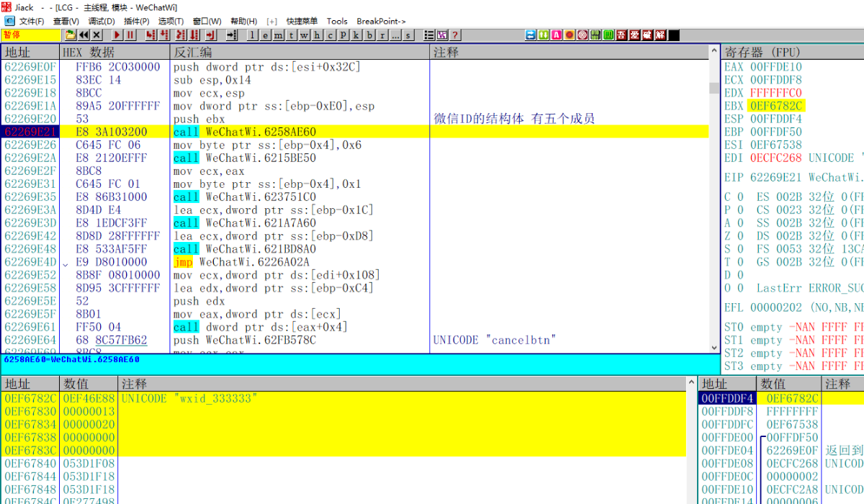The height and width of the screenshot is (504, 864).
Task: Click the green memory chip plugin icon
Action: pos(595,35)
